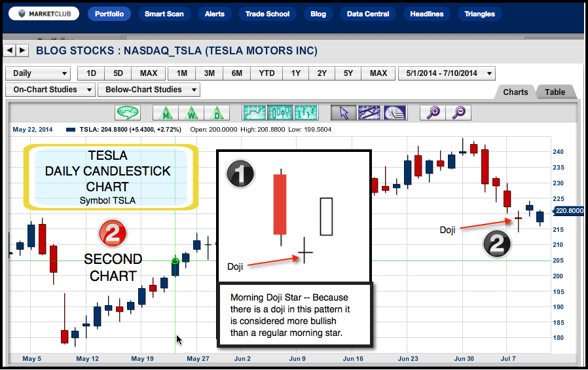Go to next symbol with right arrow
Image resolution: width=588 pixels, height=370 pixels.
point(22,50)
